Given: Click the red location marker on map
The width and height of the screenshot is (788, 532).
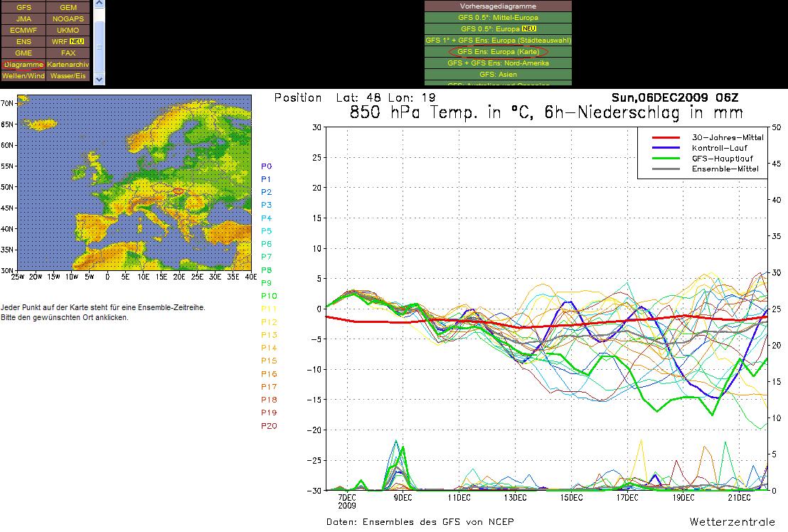Looking at the screenshot, I should click(179, 191).
